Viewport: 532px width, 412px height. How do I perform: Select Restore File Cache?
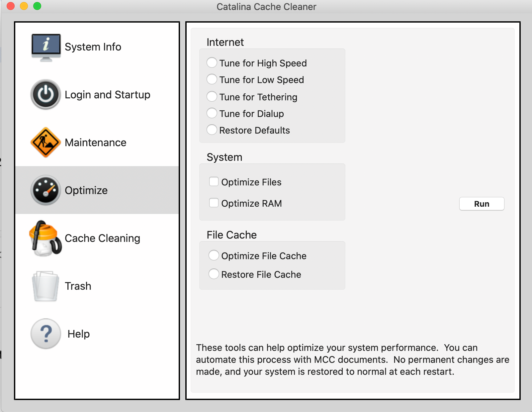214,274
